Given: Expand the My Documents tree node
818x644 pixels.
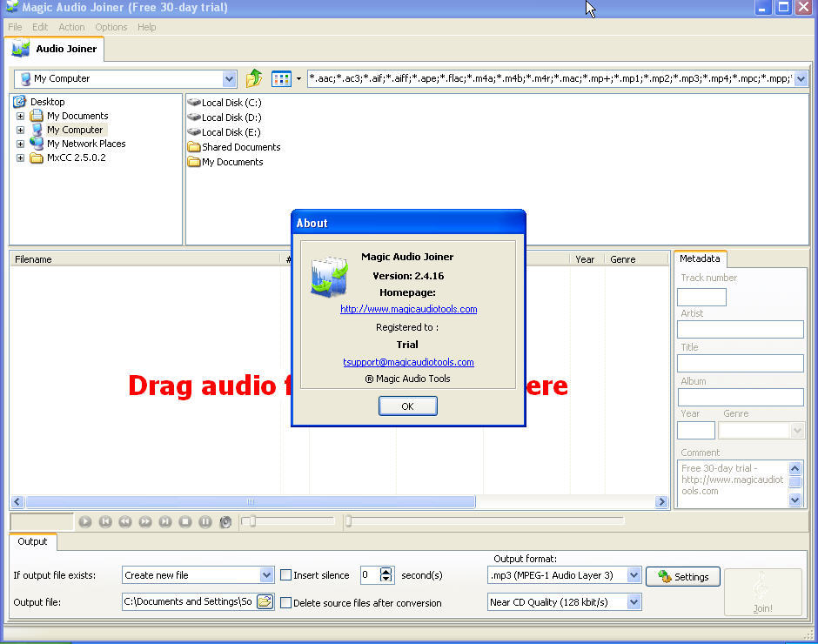Looking at the screenshot, I should [x=19, y=115].
